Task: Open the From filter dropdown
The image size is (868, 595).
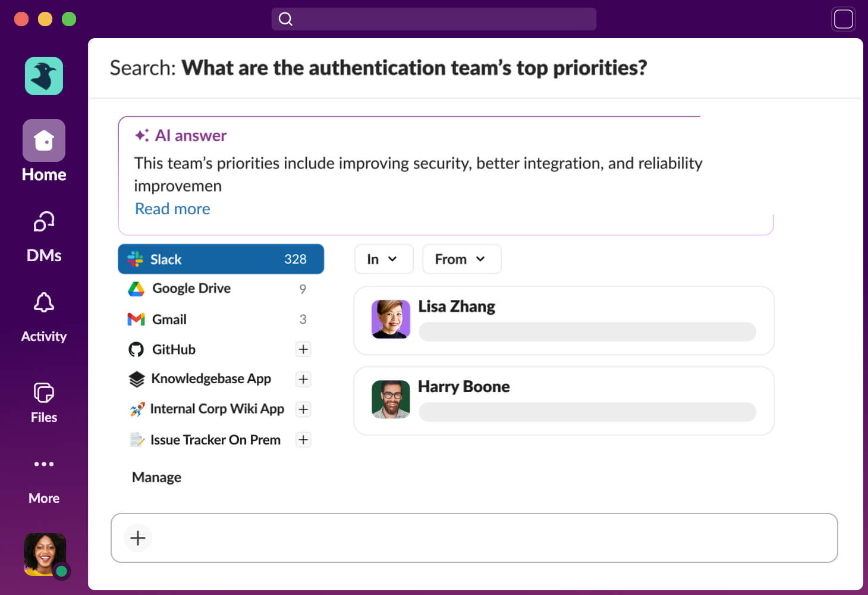Action: pos(461,259)
